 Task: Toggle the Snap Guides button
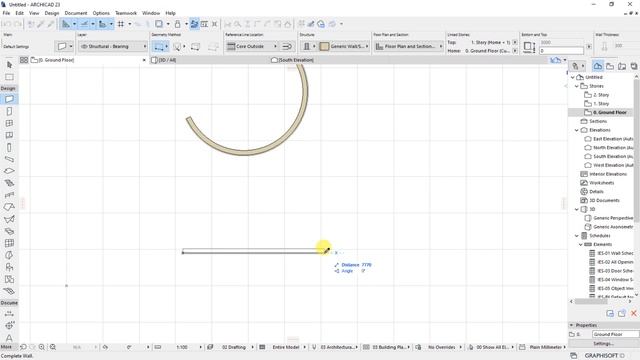[x=84, y=24]
